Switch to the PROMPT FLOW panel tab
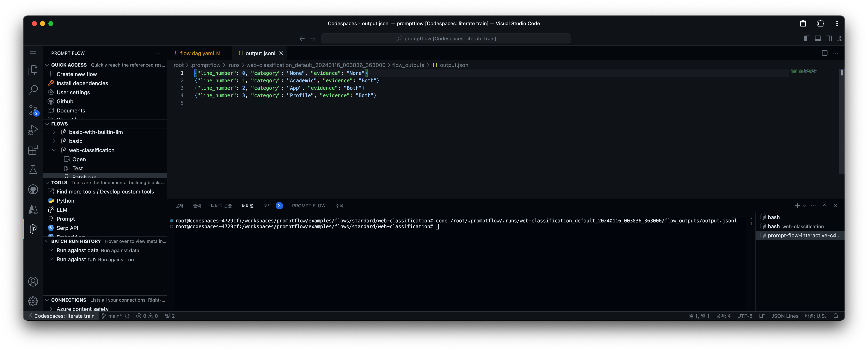Image resolution: width=868 pixels, height=351 pixels. [x=309, y=205]
